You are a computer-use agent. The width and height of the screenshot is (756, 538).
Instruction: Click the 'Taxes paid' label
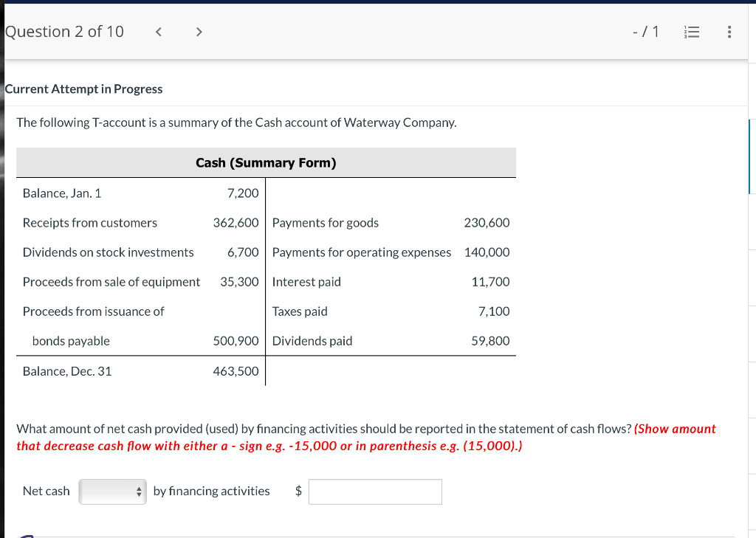300,311
